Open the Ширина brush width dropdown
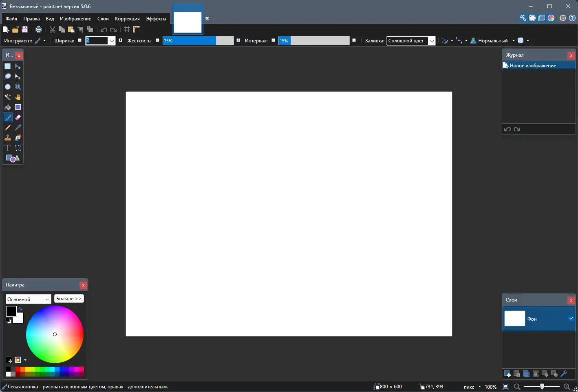This screenshot has height=392, width=578. (112, 41)
